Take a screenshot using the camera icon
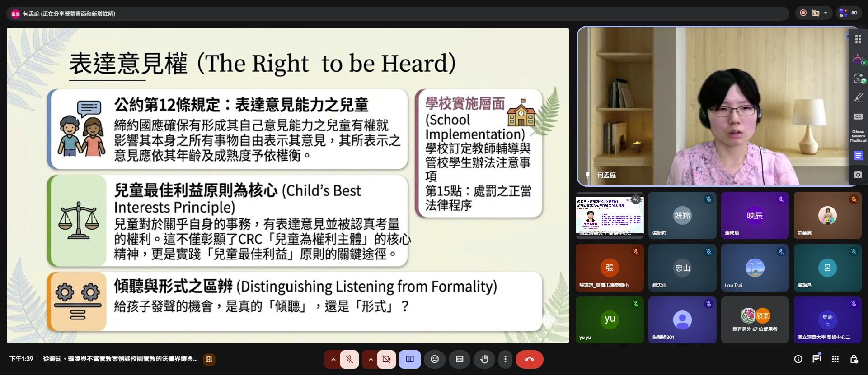868x375 pixels. (x=858, y=175)
